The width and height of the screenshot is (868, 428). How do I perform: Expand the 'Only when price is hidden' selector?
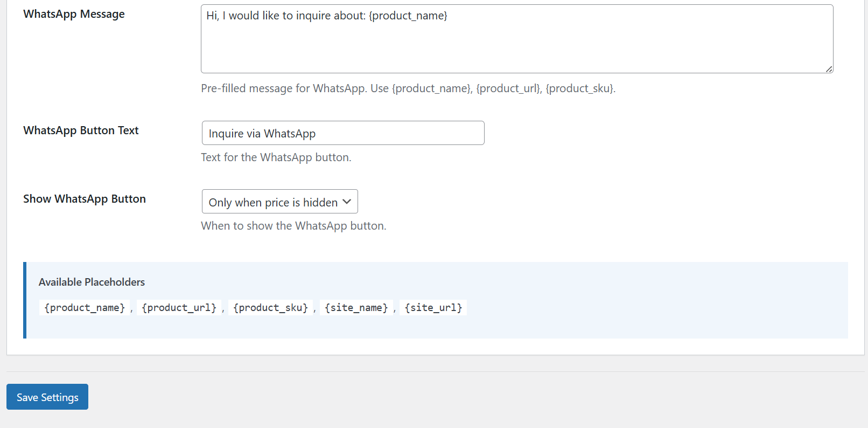coord(279,202)
